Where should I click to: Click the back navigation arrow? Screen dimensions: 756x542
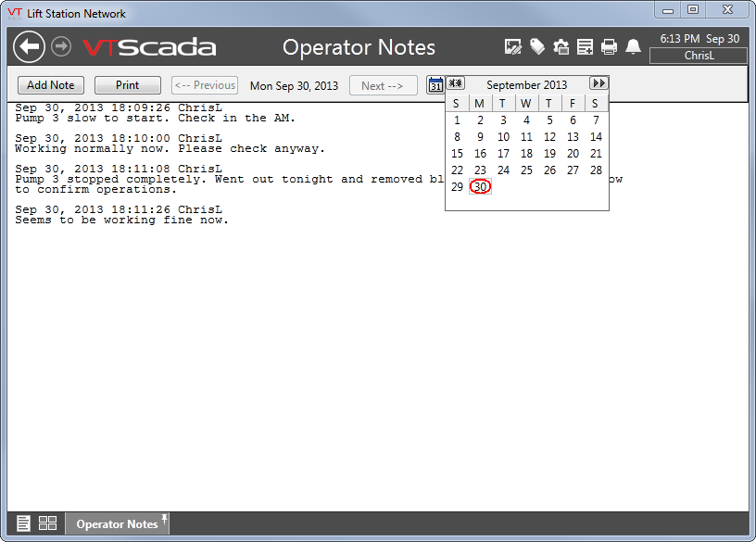point(28,45)
